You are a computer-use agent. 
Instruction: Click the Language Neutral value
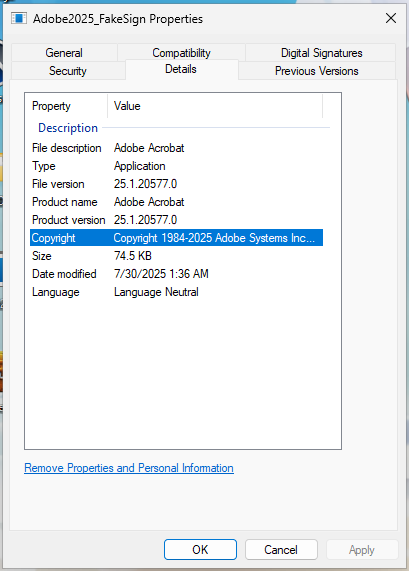pos(156,292)
